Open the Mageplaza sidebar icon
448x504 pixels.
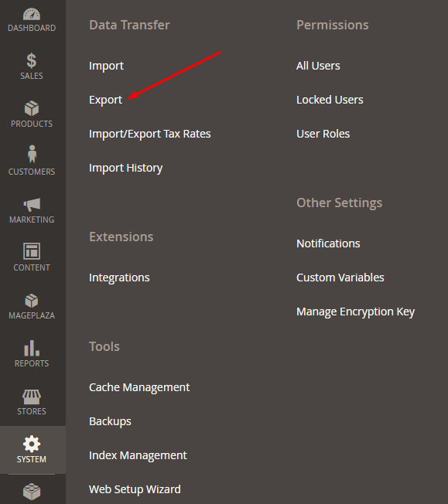(32, 301)
